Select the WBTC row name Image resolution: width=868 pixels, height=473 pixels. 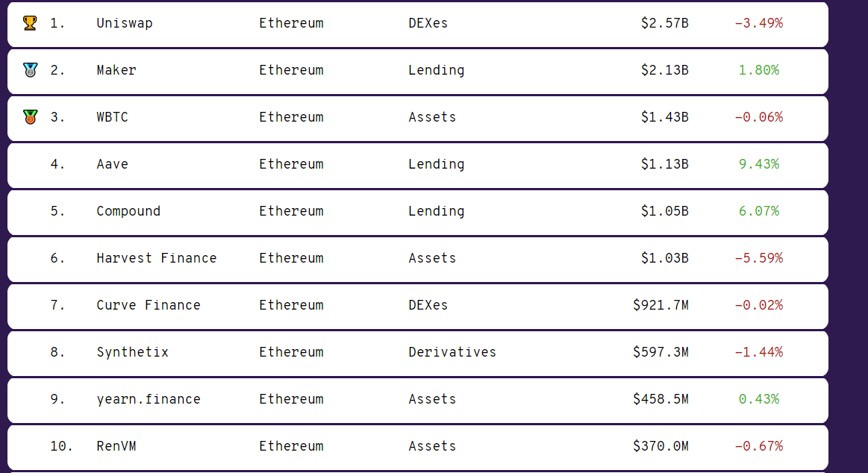(x=113, y=116)
